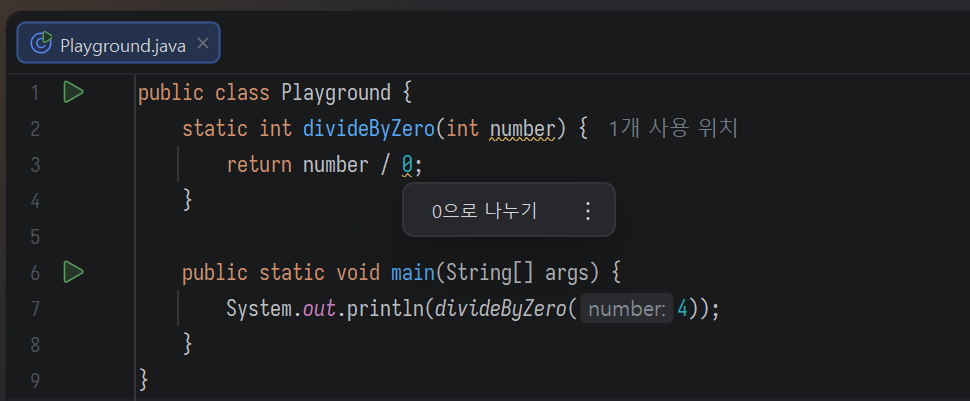This screenshot has height=401, width=970.
Task: Click the italic out field on line 7
Action: (x=319, y=309)
